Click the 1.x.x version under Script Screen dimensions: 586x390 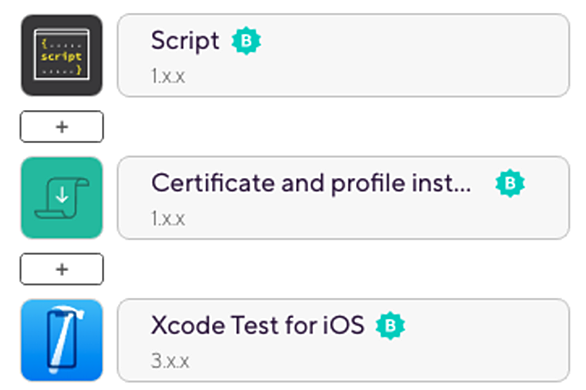(168, 76)
